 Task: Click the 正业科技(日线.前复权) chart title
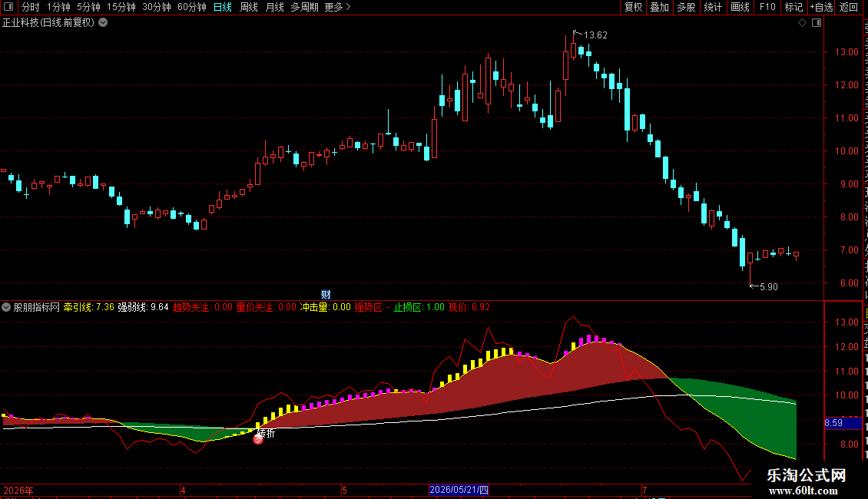point(48,23)
